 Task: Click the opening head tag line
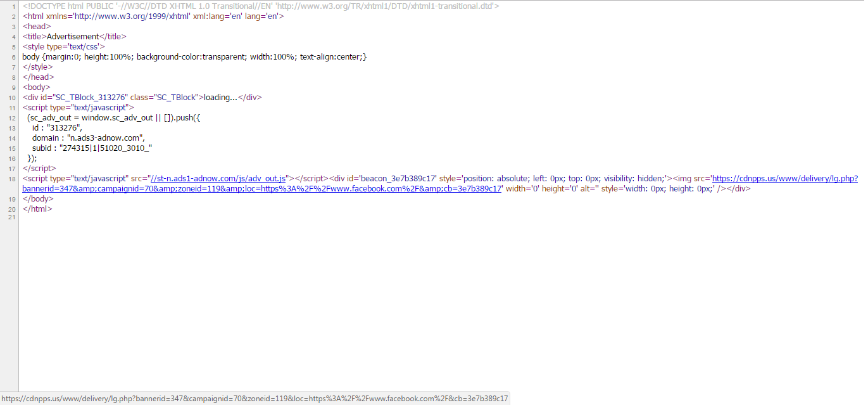pos(37,27)
